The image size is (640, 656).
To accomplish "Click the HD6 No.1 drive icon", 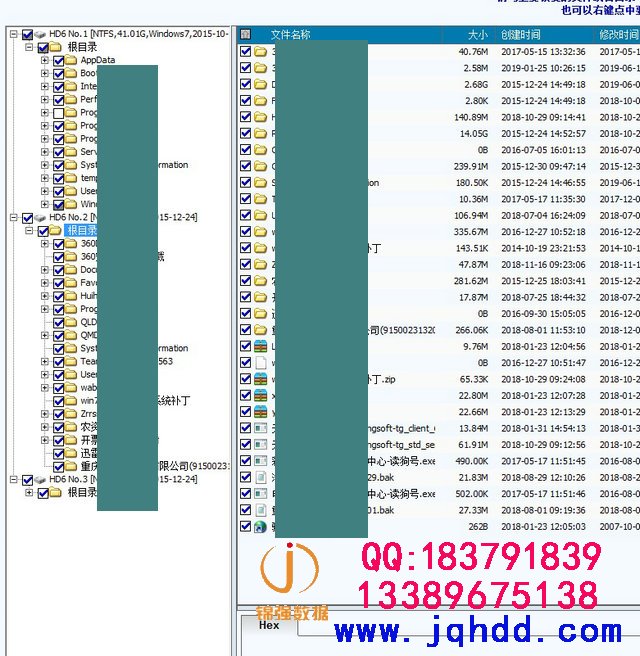I will pos(40,34).
